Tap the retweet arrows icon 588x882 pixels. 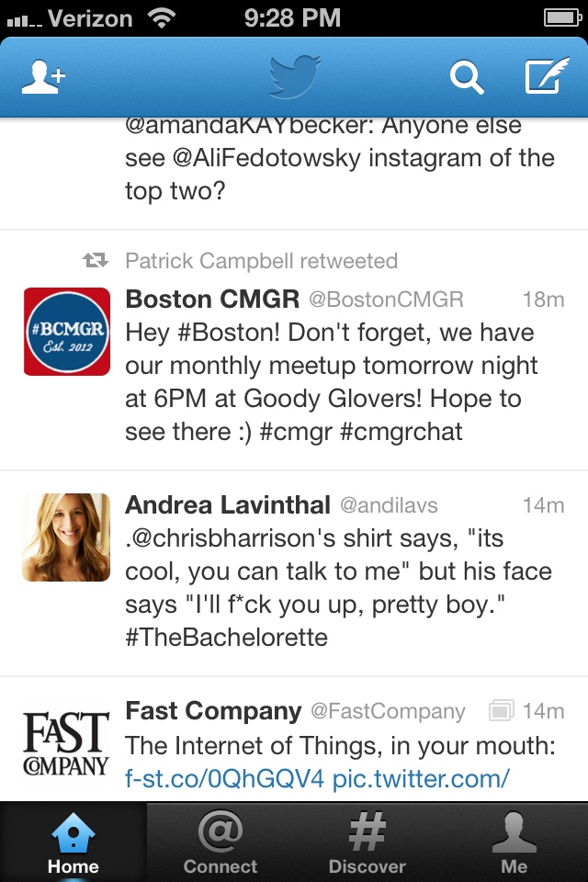[x=96, y=262]
